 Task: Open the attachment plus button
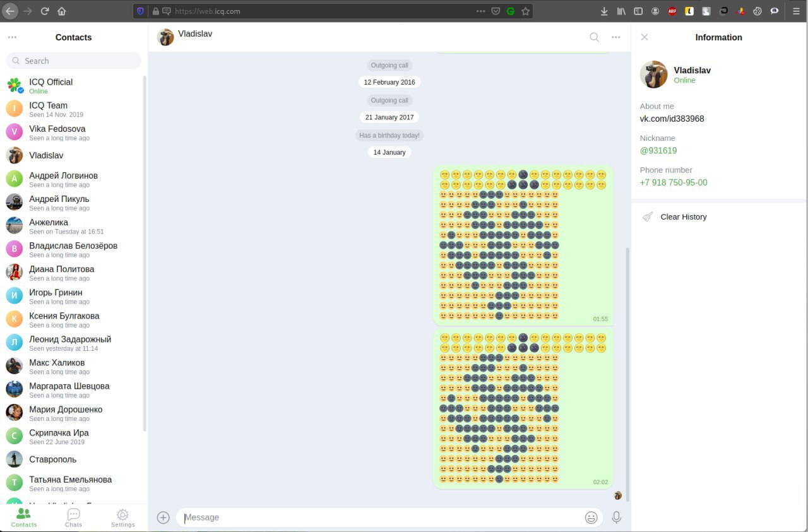(163, 517)
